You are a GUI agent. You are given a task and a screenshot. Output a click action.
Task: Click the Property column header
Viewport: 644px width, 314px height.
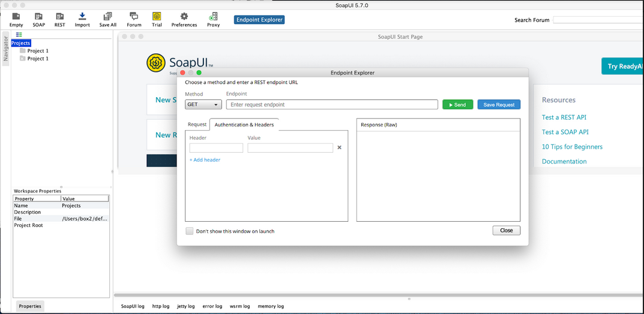37,199
